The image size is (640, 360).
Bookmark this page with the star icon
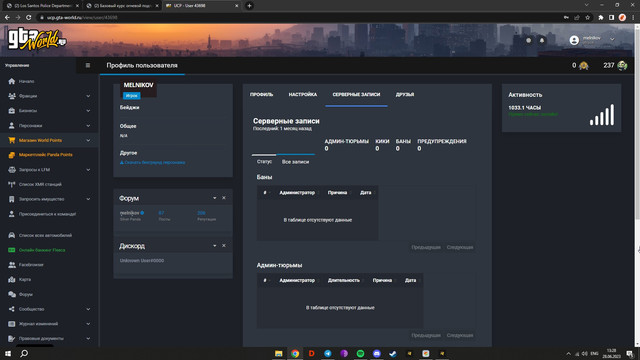pos(588,18)
